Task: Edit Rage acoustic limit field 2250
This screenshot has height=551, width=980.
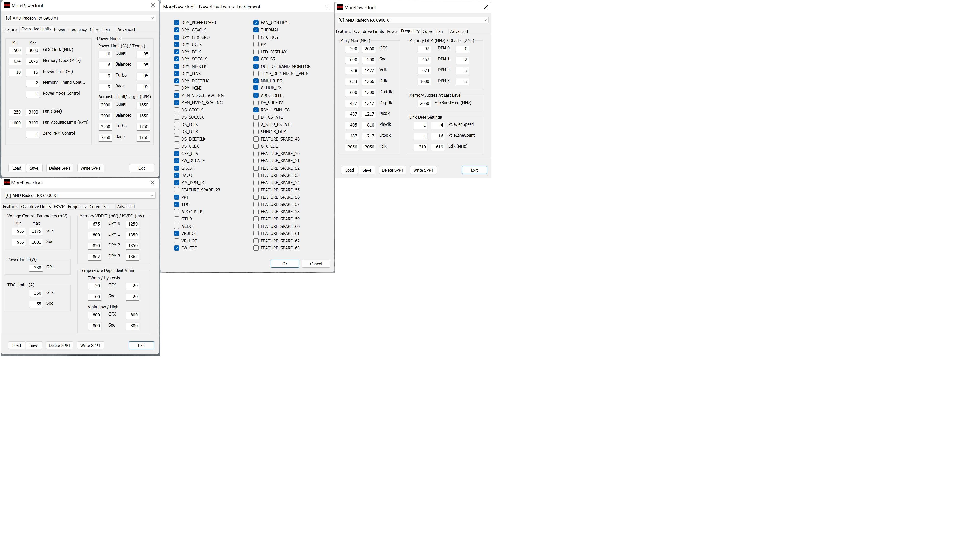Action: tap(105, 137)
